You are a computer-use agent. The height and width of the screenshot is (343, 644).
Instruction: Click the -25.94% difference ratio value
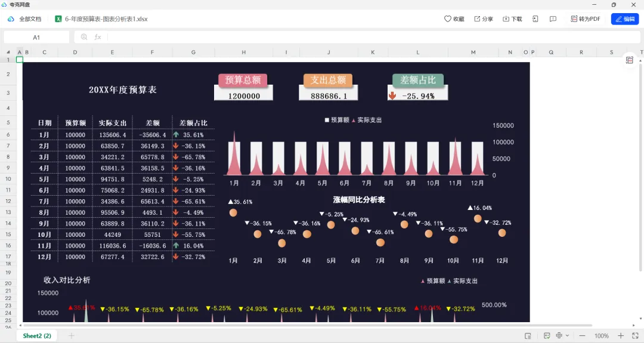pos(418,95)
